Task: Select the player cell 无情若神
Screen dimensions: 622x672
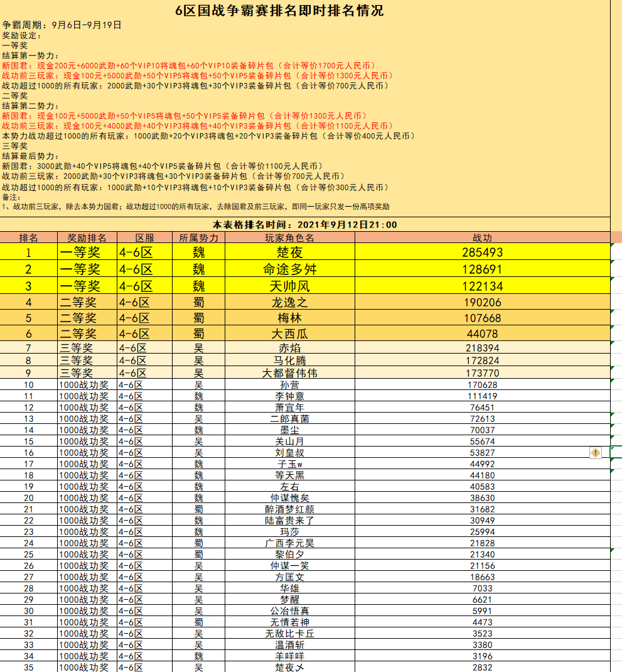Action: click(290, 622)
